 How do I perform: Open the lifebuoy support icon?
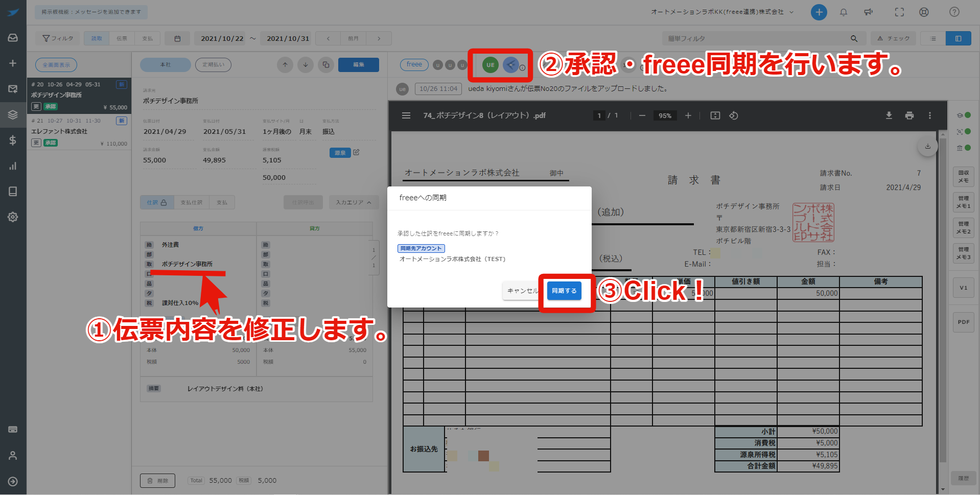point(924,12)
